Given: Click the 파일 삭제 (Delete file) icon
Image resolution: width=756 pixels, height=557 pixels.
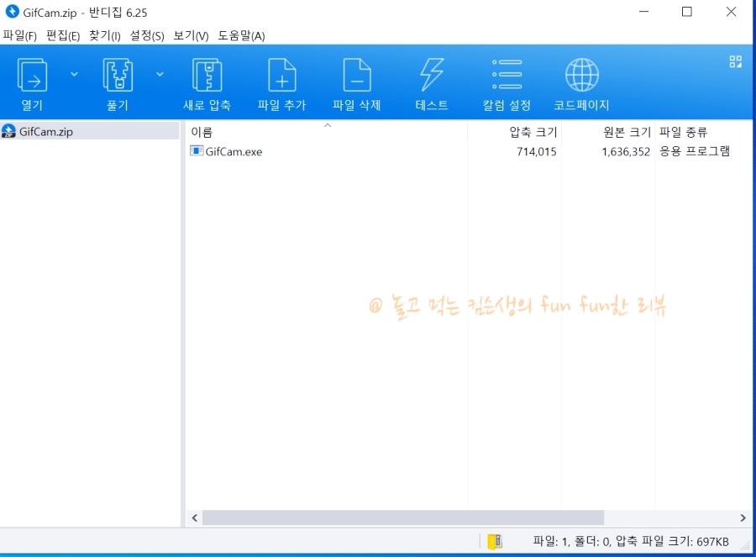Looking at the screenshot, I should pos(357,76).
